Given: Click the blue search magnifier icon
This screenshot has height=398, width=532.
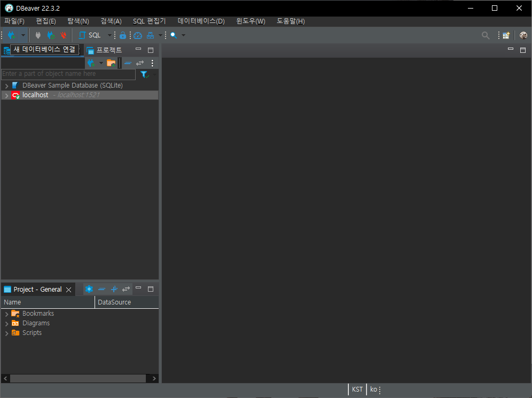Looking at the screenshot, I should pyautogui.click(x=174, y=35).
